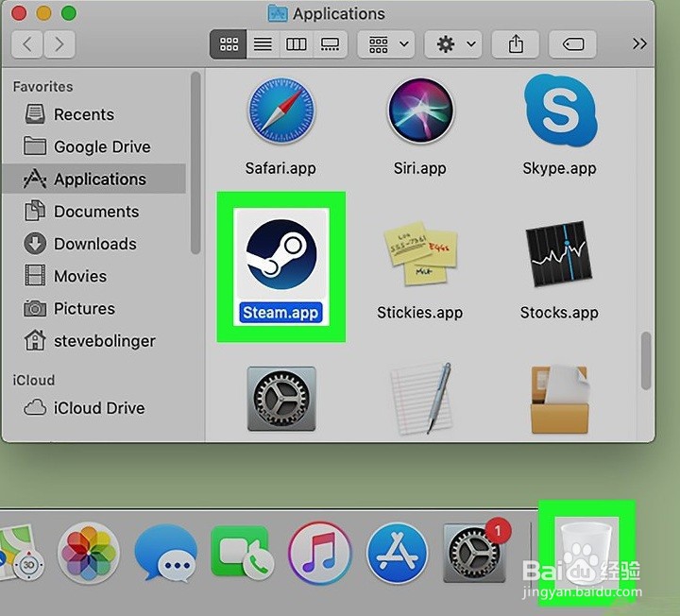Close the Finder window
The image size is (680, 616).
point(19,13)
